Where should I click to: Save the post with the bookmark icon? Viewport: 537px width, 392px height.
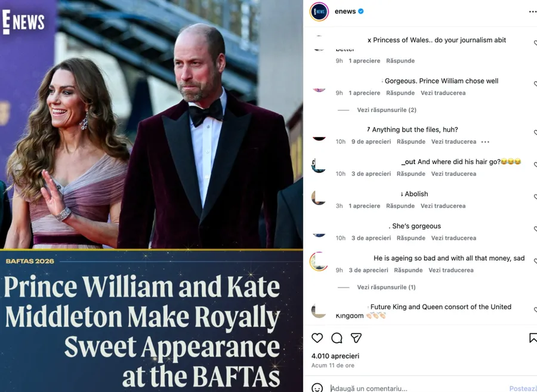533,338
